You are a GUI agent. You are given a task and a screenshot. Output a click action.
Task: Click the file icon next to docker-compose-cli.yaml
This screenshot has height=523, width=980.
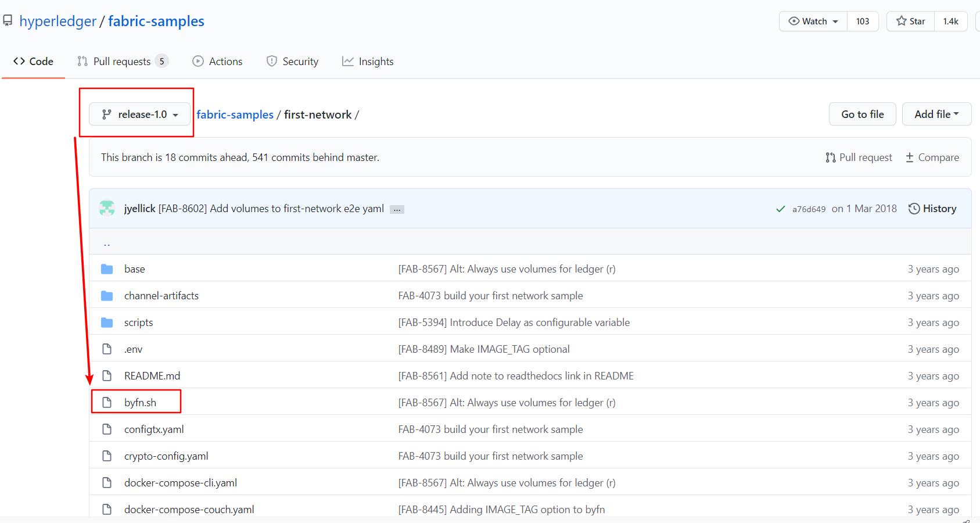tap(107, 483)
